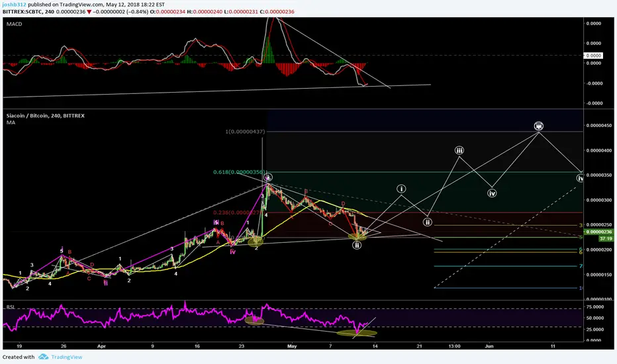Click the Jun label on the time axis
Image resolution: width=617 pixels, height=364 pixels.
[x=489, y=346]
